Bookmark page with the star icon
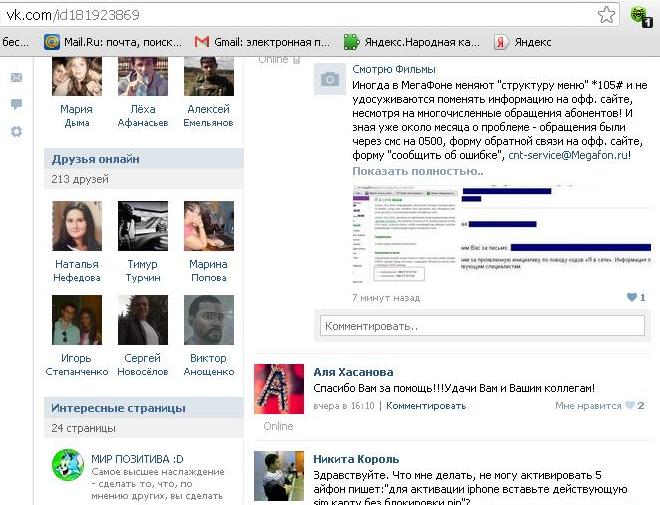The image size is (660, 505). coord(606,15)
